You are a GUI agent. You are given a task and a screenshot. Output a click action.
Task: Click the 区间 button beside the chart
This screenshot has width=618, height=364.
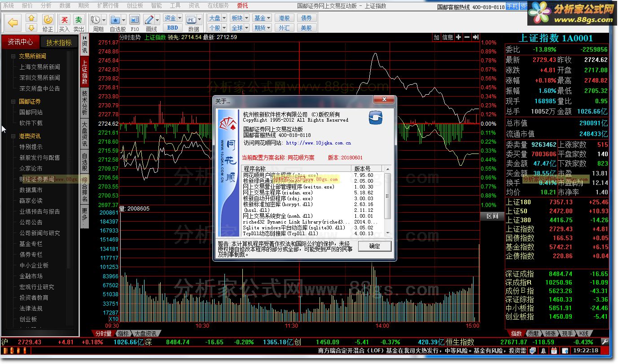click(x=492, y=216)
